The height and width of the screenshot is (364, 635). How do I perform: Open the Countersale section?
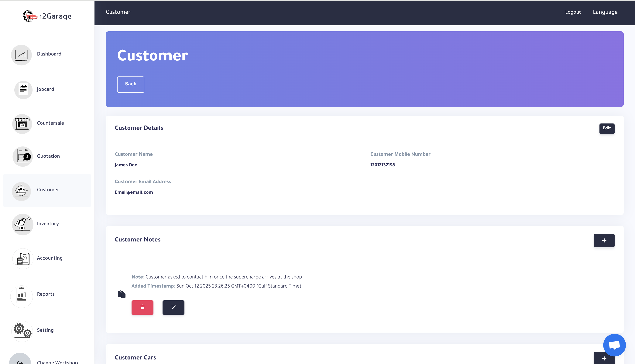[x=50, y=123]
